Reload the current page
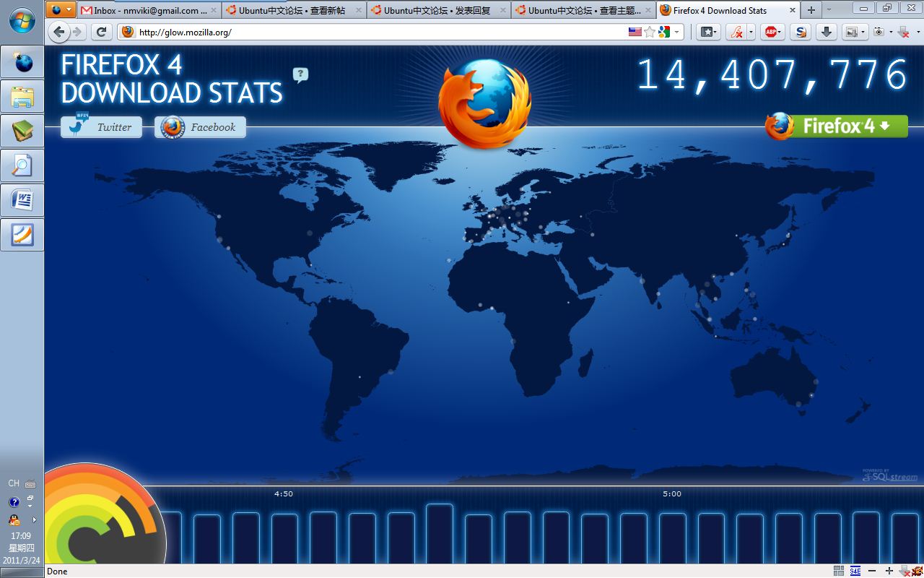The image size is (924, 578). coord(102,32)
